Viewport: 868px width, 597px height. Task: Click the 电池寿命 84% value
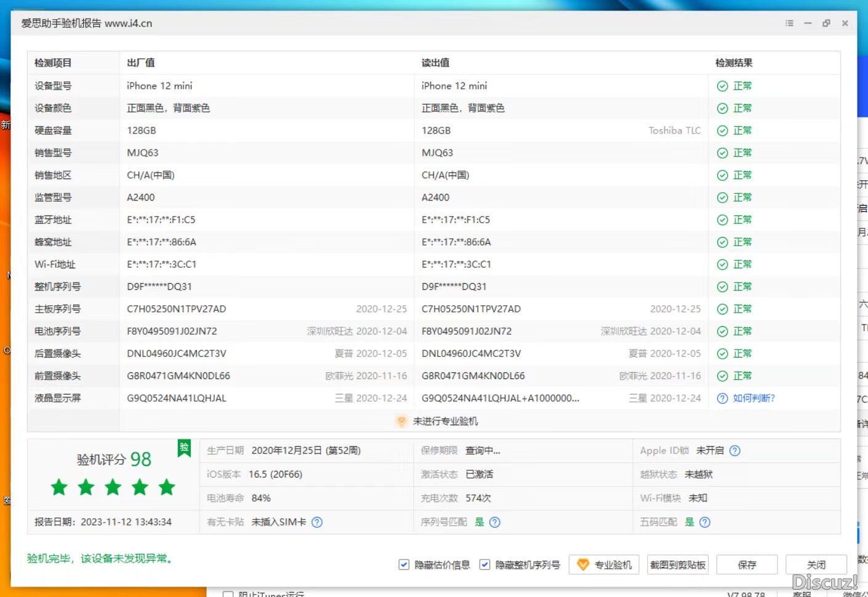(x=261, y=498)
